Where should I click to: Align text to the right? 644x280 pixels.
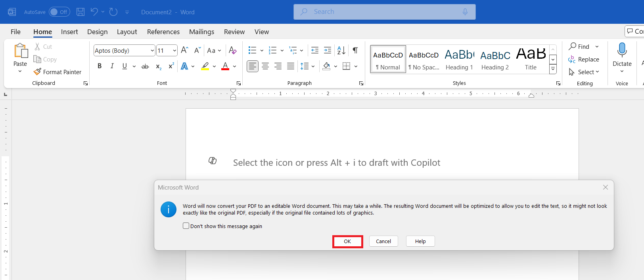(x=278, y=66)
